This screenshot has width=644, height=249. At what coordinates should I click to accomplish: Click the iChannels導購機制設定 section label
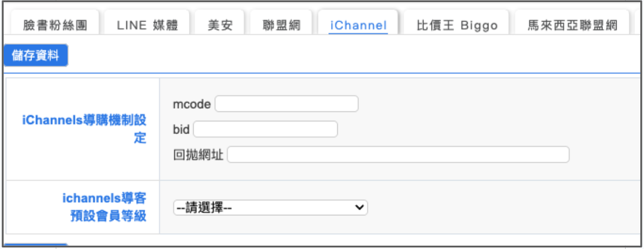pyautogui.click(x=85, y=129)
